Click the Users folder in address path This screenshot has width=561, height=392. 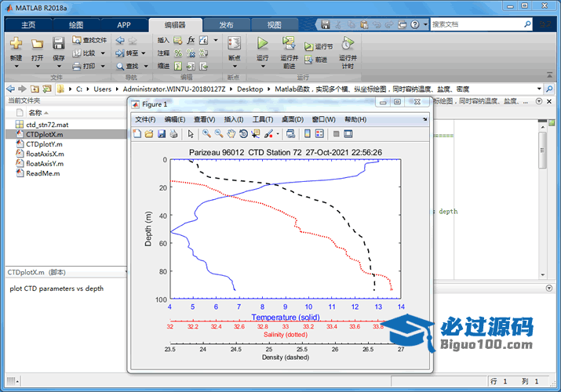point(102,89)
